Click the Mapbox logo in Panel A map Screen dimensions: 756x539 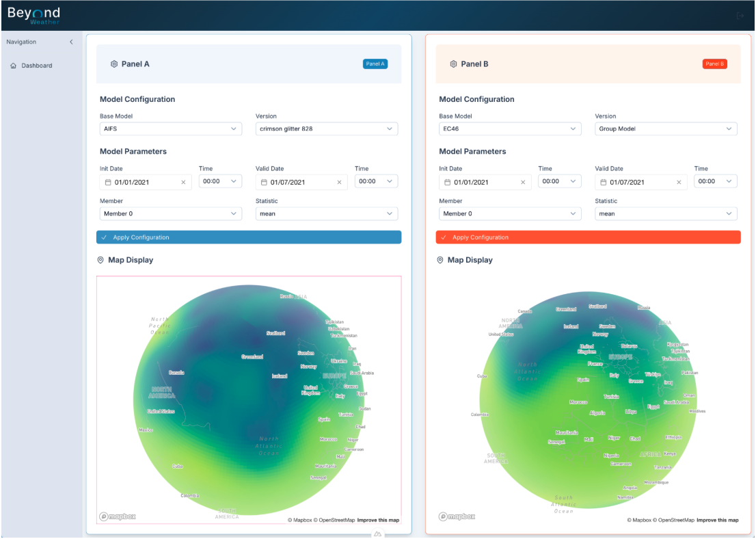coord(117,516)
